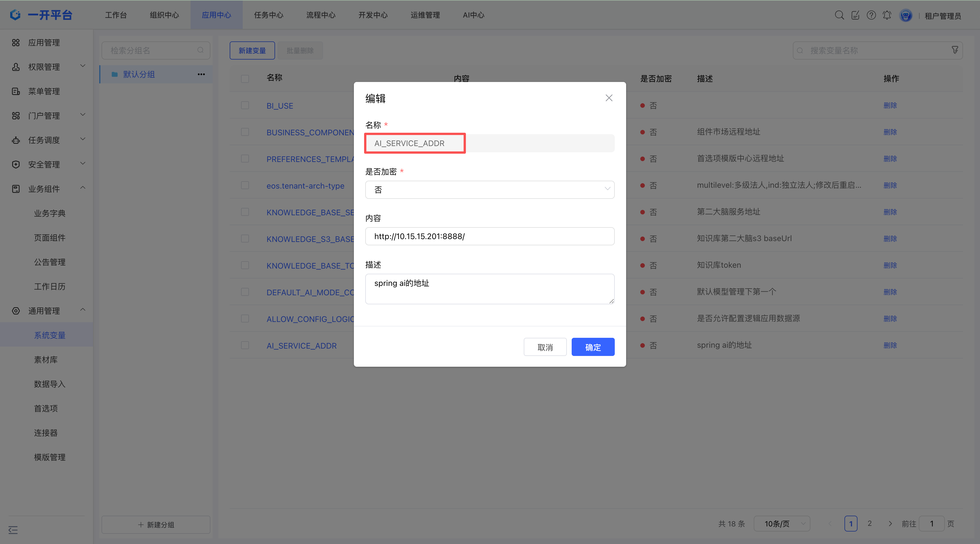This screenshot has width=980, height=544.
Task: Check the BI_USE row checkbox
Action: [245, 106]
